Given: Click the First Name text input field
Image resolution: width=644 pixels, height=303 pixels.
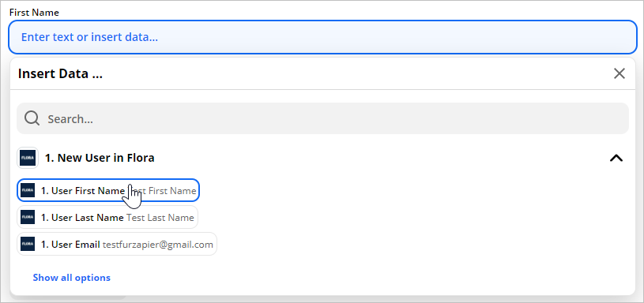Looking at the screenshot, I should click(x=322, y=37).
